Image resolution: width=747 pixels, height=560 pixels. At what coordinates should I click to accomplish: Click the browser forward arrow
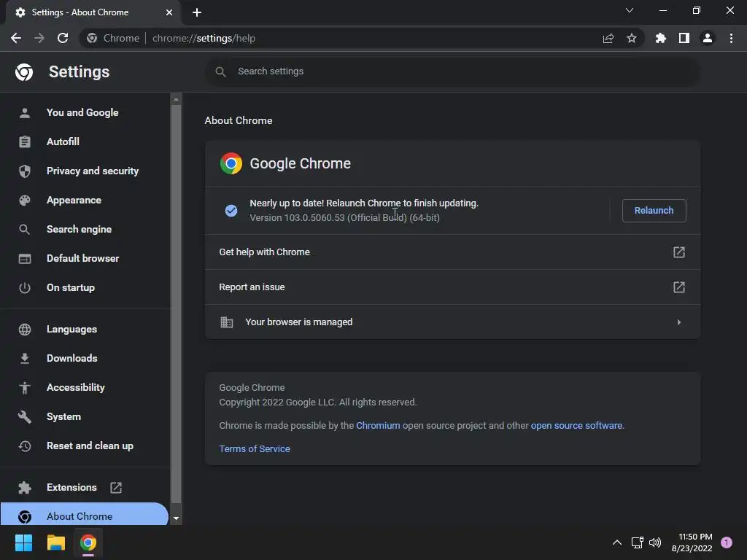pos(39,38)
